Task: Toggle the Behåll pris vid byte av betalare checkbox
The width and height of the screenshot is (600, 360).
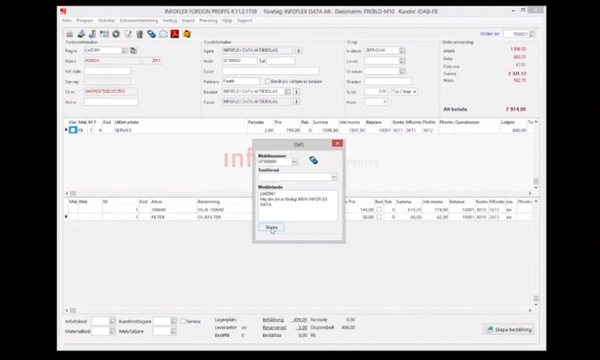Action: pyautogui.click(x=267, y=81)
